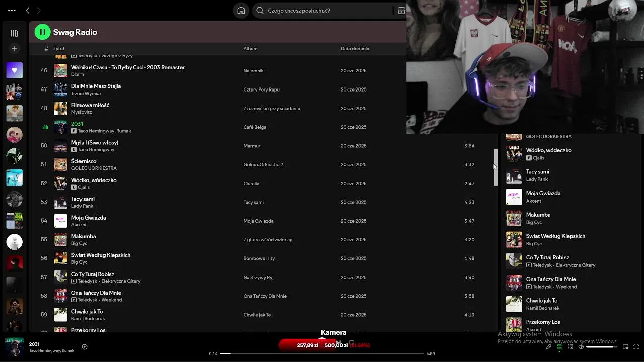Enter fullscreen with the corner icon

tap(636, 347)
